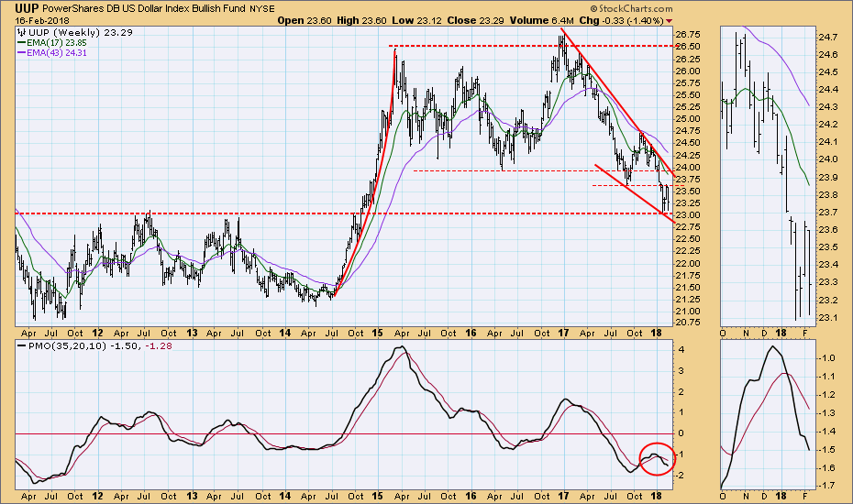Image resolution: width=853 pixels, height=504 pixels.
Task: Click the red circle on the PMO crossover
Action: (657, 459)
